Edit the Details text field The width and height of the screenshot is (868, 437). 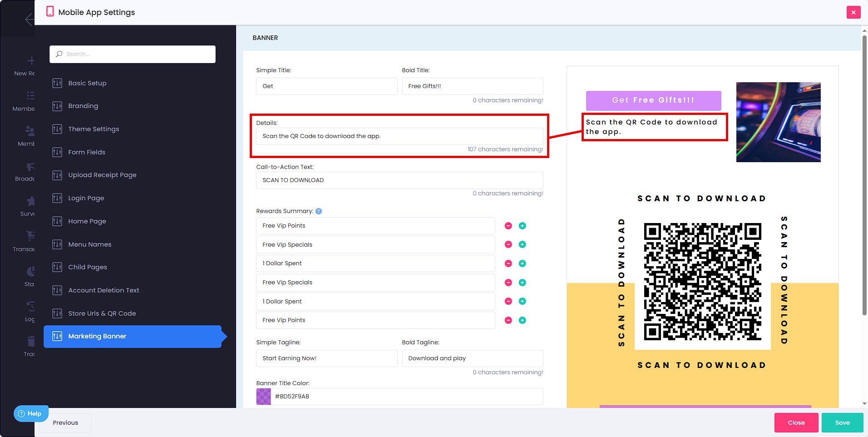[399, 136]
